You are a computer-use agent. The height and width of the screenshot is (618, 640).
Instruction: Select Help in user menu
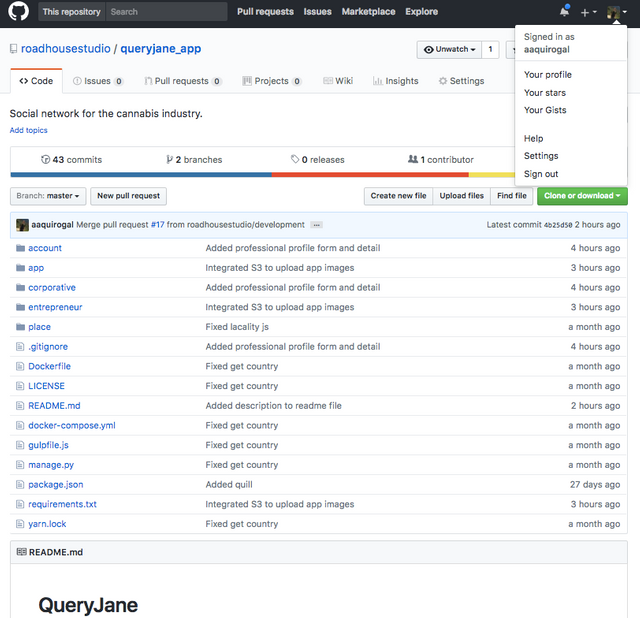(533, 138)
